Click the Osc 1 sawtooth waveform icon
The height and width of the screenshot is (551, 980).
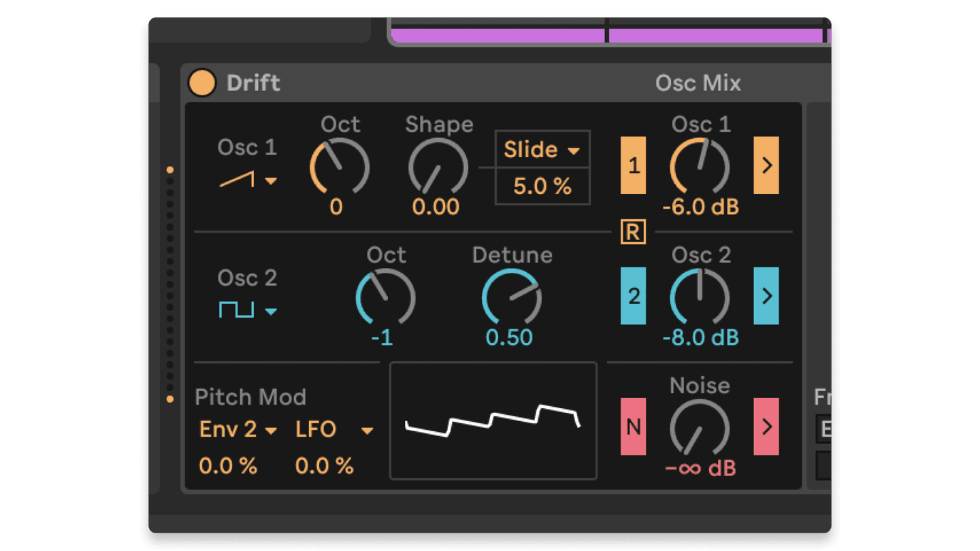click(x=237, y=180)
